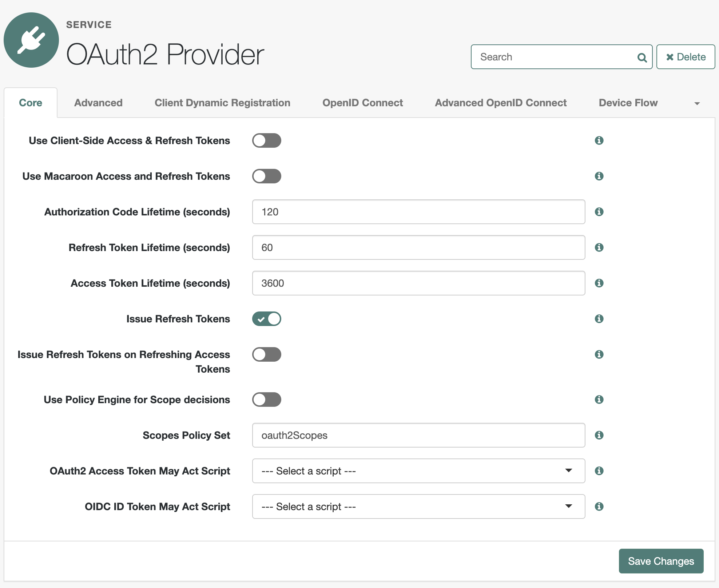The width and height of the screenshot is (719, 588).
Task: View info for Scopes Policy Set
Action: click(x=599, y=435)
